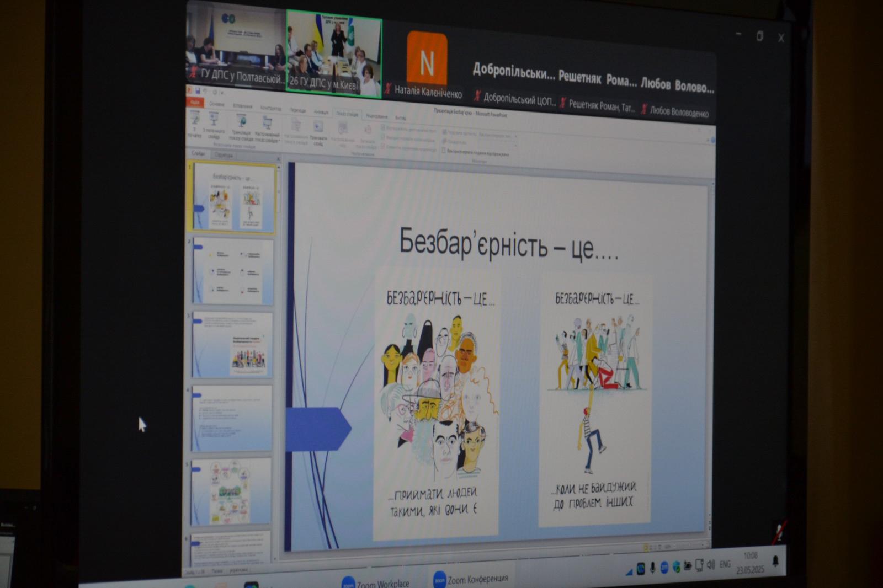883x588 pixels.
Task: Select slide 3 thumbnail with crowd illustration
Action: click(232, 345)
